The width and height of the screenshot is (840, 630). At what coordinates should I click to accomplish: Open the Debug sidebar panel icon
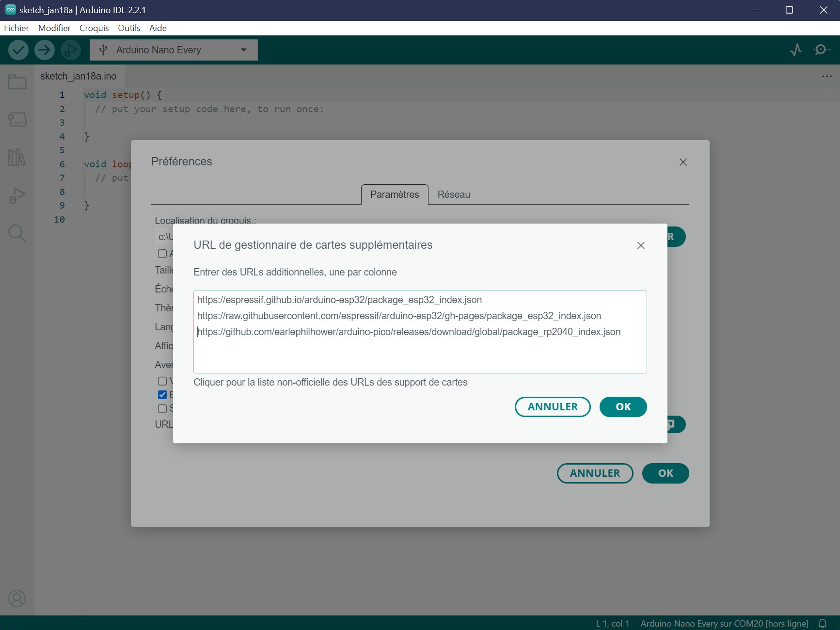click(17, 195)
